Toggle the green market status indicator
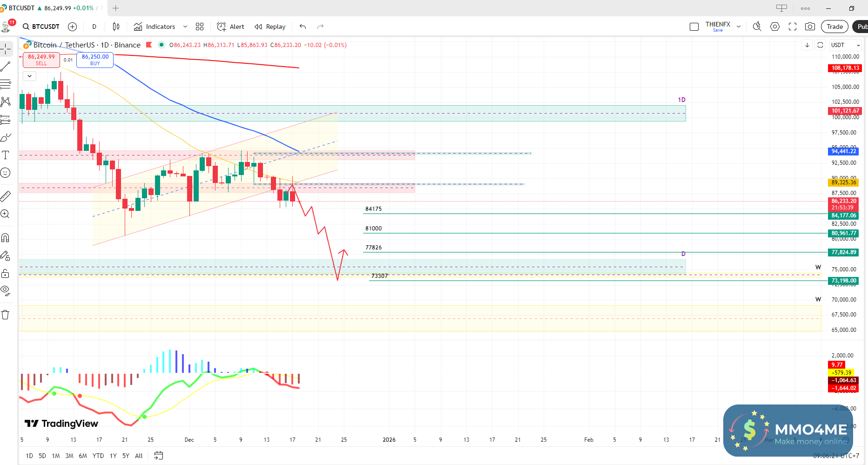The height and width of the screenshot is (465, 868). (161, 45)
